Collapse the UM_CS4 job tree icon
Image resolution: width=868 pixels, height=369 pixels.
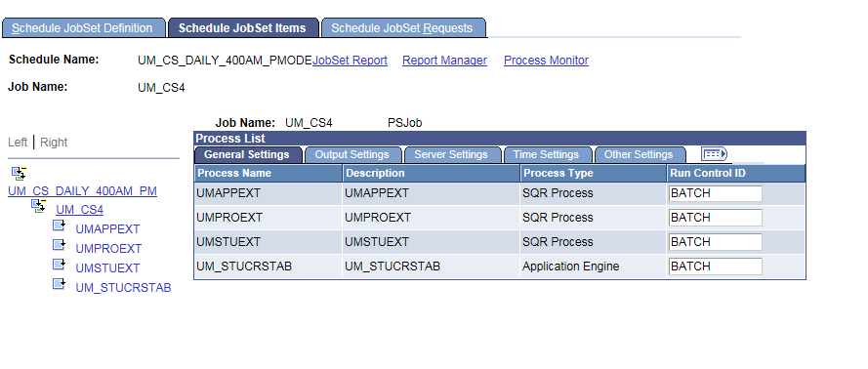38,207
